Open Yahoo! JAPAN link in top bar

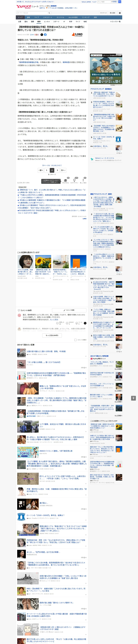86,2
